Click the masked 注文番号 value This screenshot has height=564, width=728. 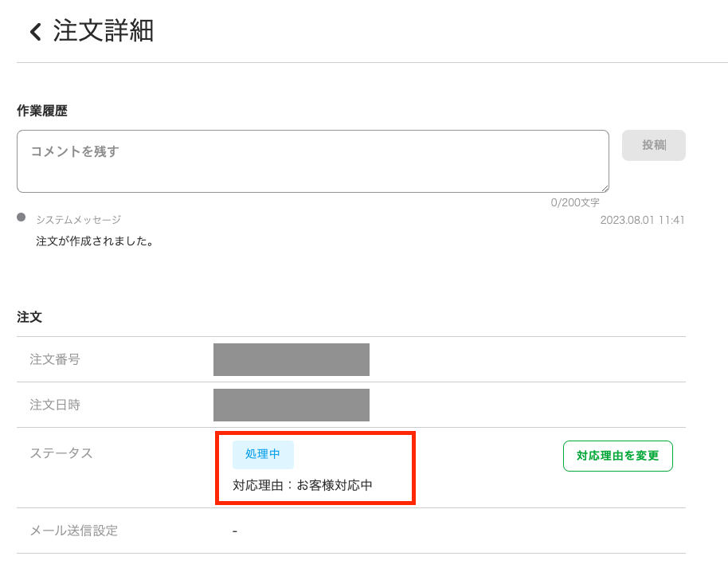292,359
